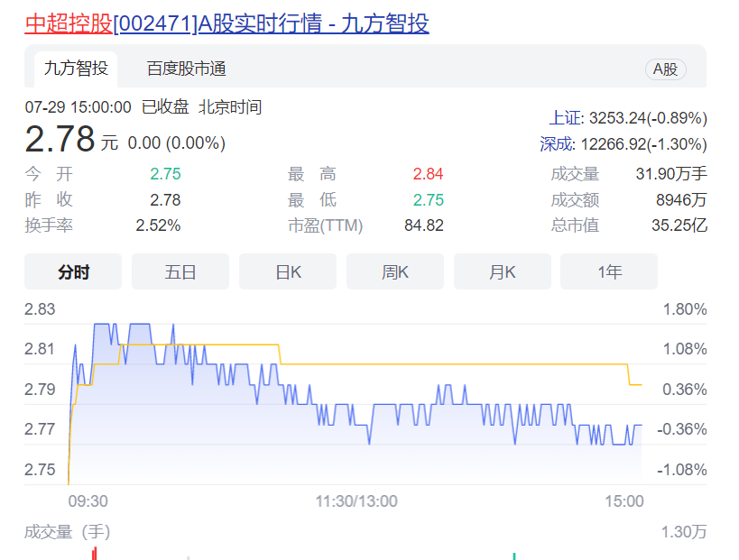Select the 周K chart tab
This screenshot has width=739, height=560.
[395, 271]
